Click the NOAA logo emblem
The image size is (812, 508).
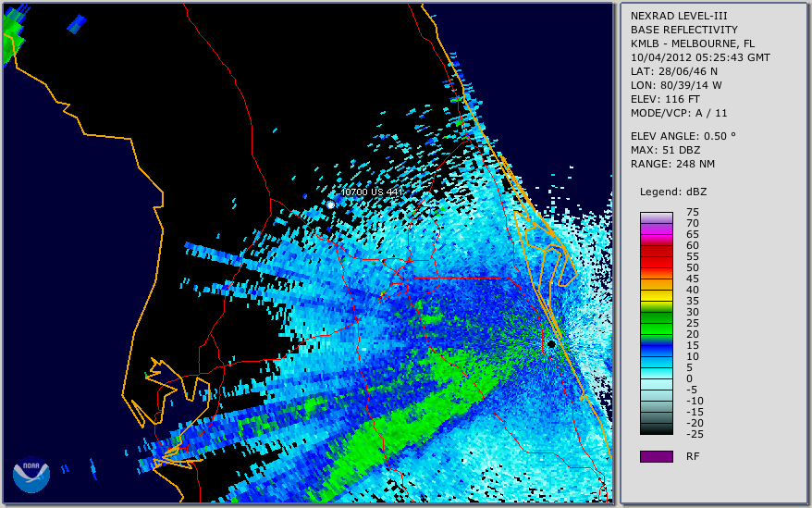point(31,475)
